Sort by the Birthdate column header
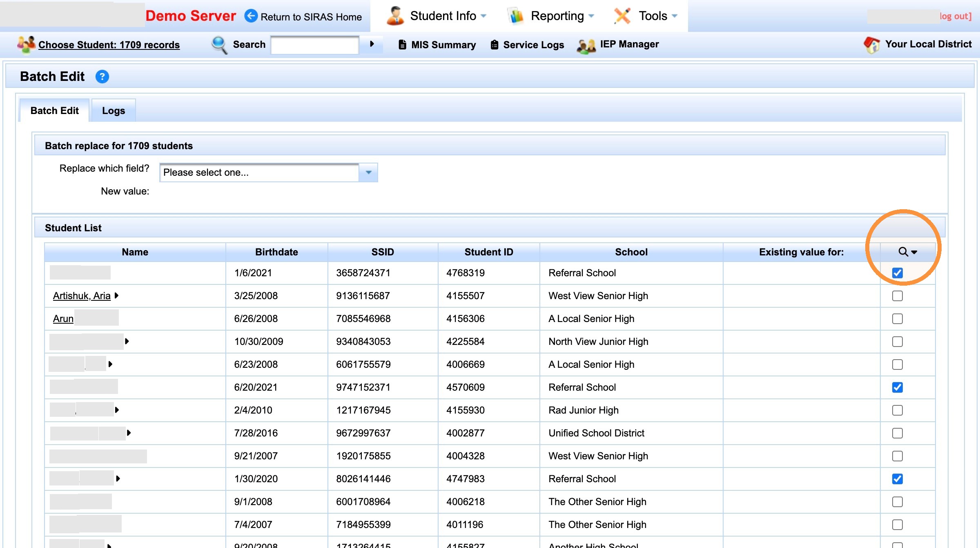The image size is (980, 548). coord(276,252)
